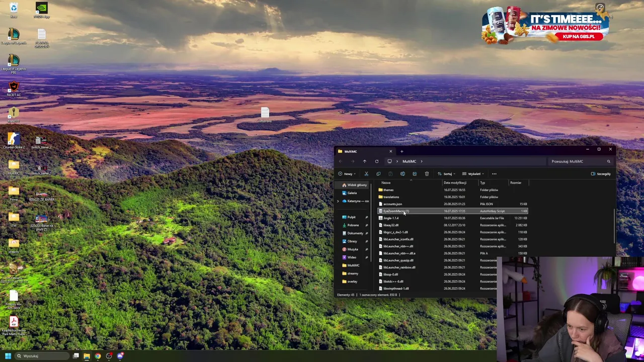Image resolution: width=644 pixels, height=362 pixels.
Task: Close the MultiMC Explorer tab
Action: tap(390, 151)
